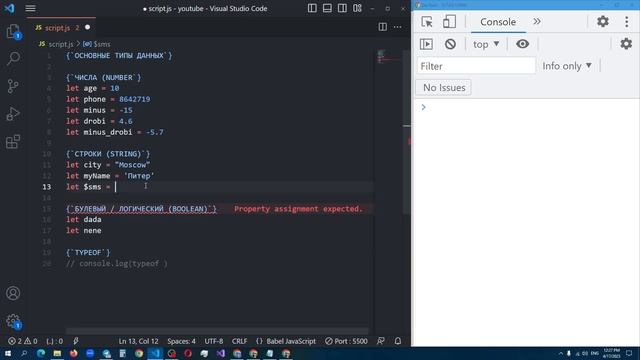Open the notifications bell in status bar
This screenshot has width=640, height=360.
(398, 341)
